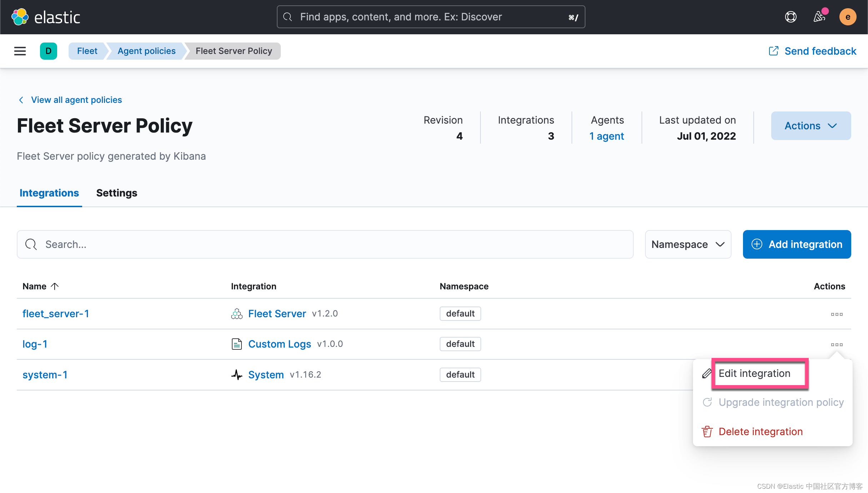Viewport: 868px width, 493px height.
Task: Open View all agent policies link
Action: click(76, 100)
